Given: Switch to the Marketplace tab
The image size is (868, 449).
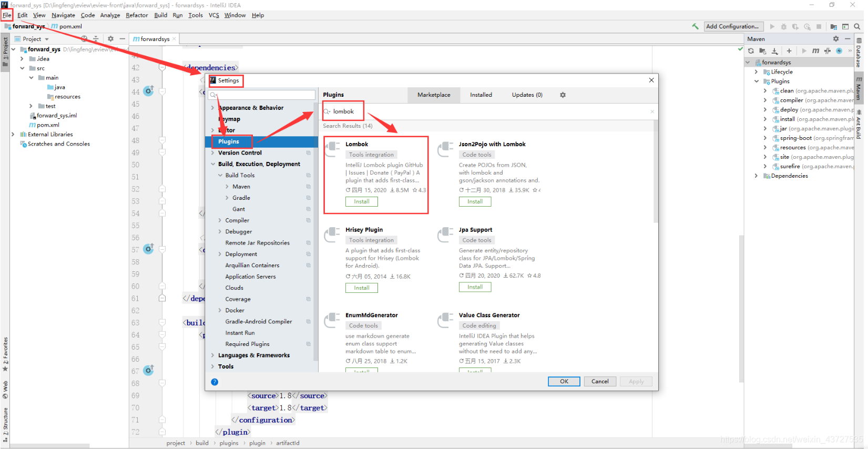Looking at the screenshot, I should tap(434, 95).
